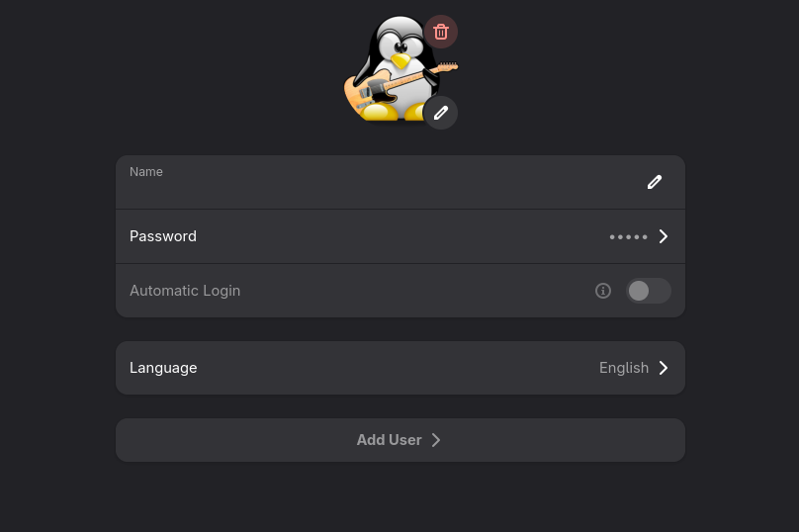Viewport: 799px width, 532px height.
Task: Click the red trash icon on avatar
Action: [441, 32]
